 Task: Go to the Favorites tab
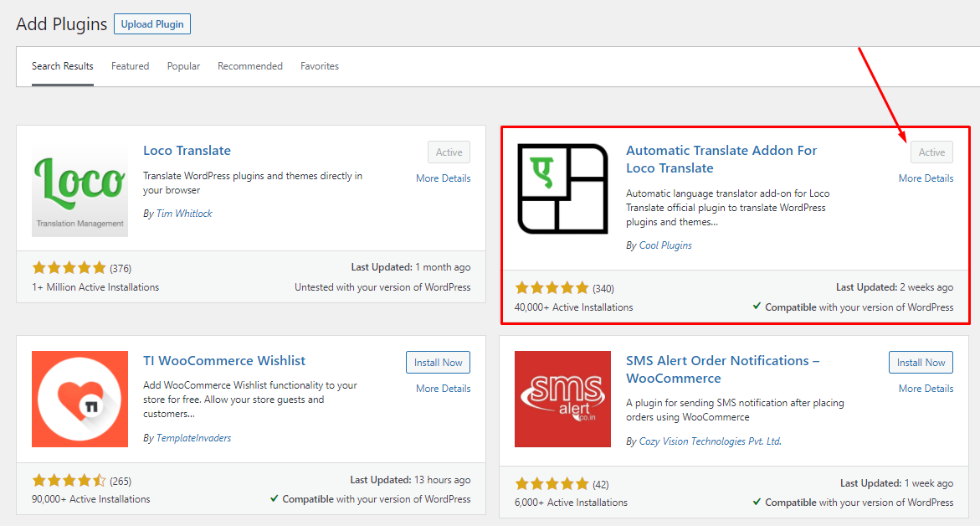pos(320,66)
